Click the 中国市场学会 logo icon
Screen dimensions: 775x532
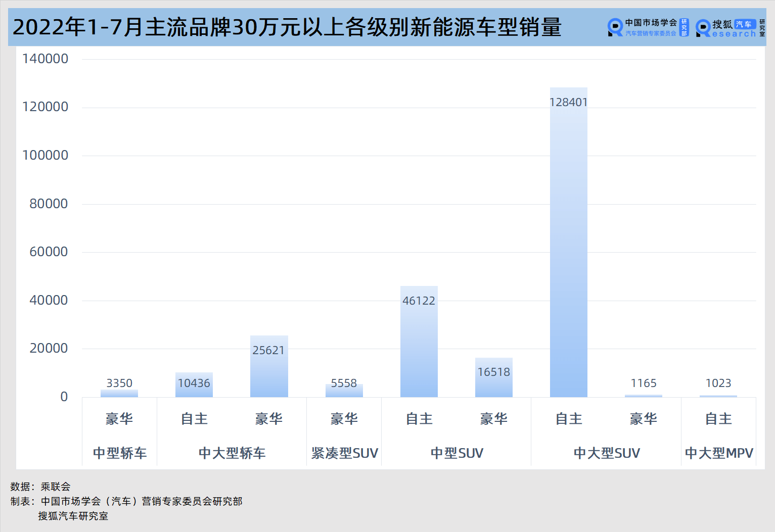tap(615, 27)
